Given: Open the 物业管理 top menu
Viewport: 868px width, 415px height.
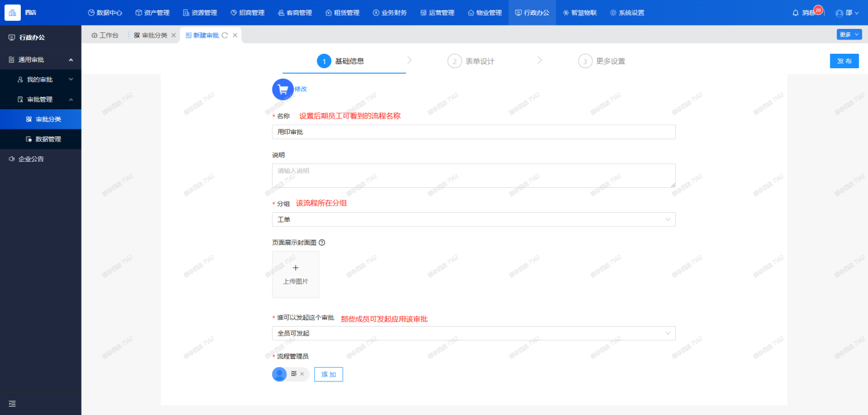Looking at the screenshot, I should (485, 13).
